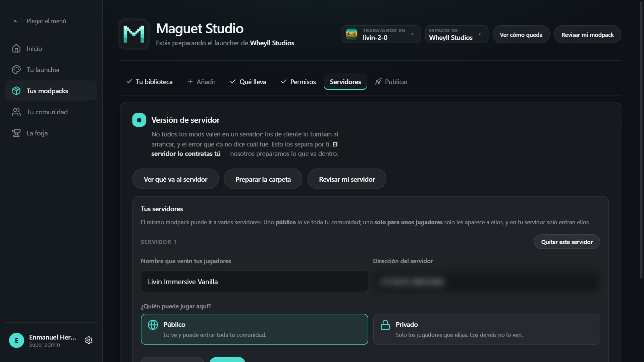Screen dimensions: 644x362
Task: Click the Enmanuel Her... user name
Action: tap(53, 337)
